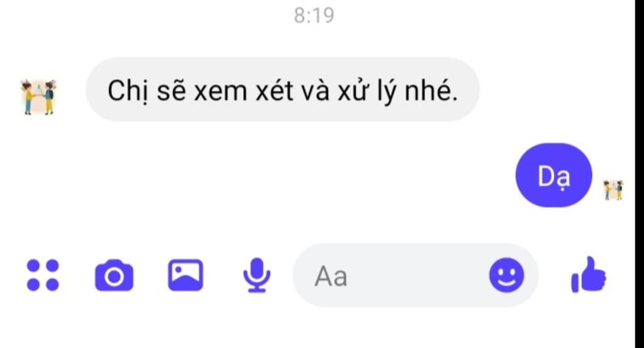The height and width of the screenshot is (348, 644).
Task: Send a thumbs-up like
Action: coord(588,275)
